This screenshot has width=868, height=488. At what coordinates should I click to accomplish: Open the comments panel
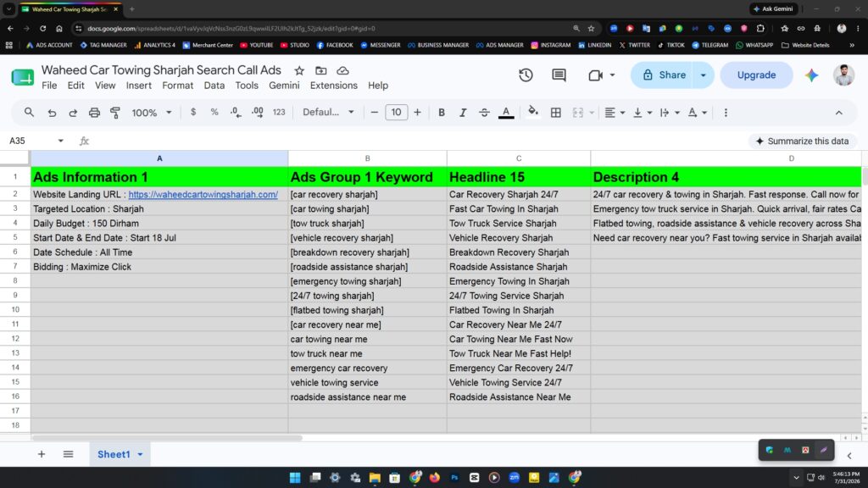coord(559,75)
